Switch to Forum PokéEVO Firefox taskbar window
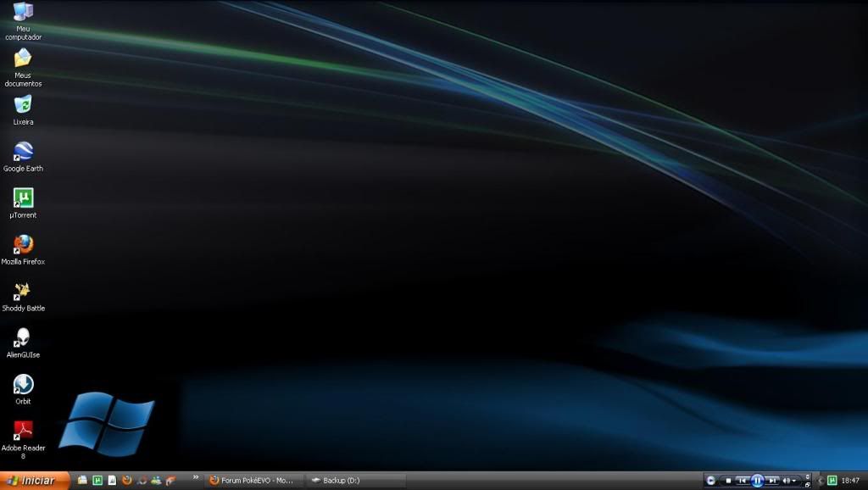The height and width of the screenshot is (490, 868). click(x=253, y=481)
